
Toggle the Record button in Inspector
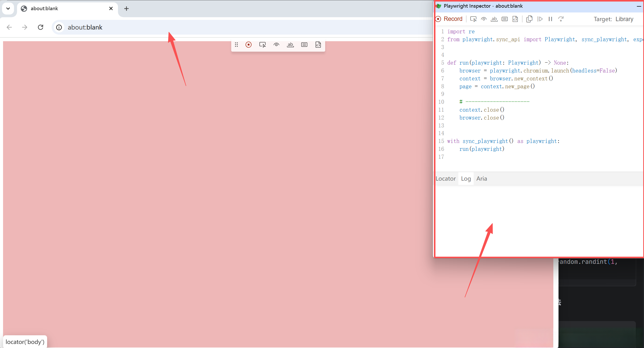449,19
